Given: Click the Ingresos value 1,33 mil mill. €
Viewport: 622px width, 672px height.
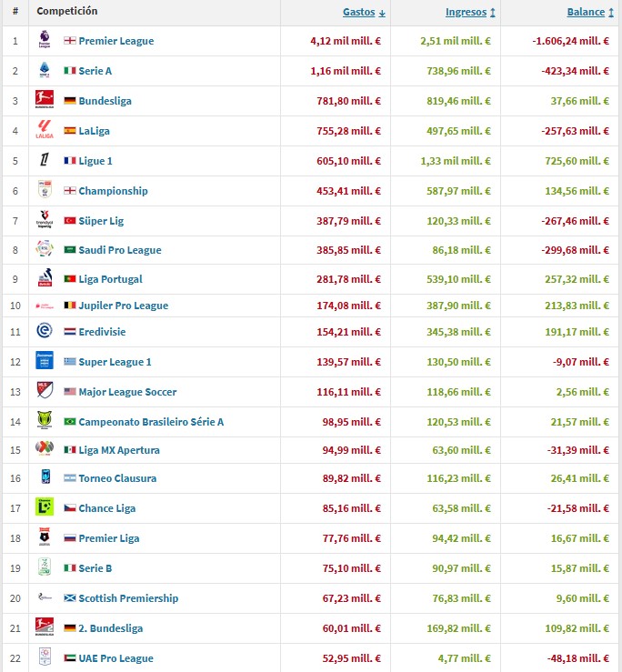Looking at the screenshot, I should [456, 161].
